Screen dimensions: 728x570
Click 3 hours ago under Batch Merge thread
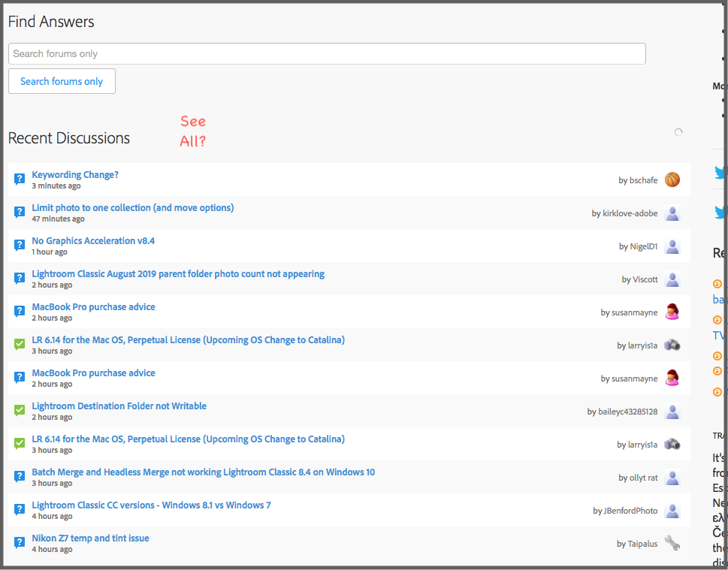coord(52,484)
